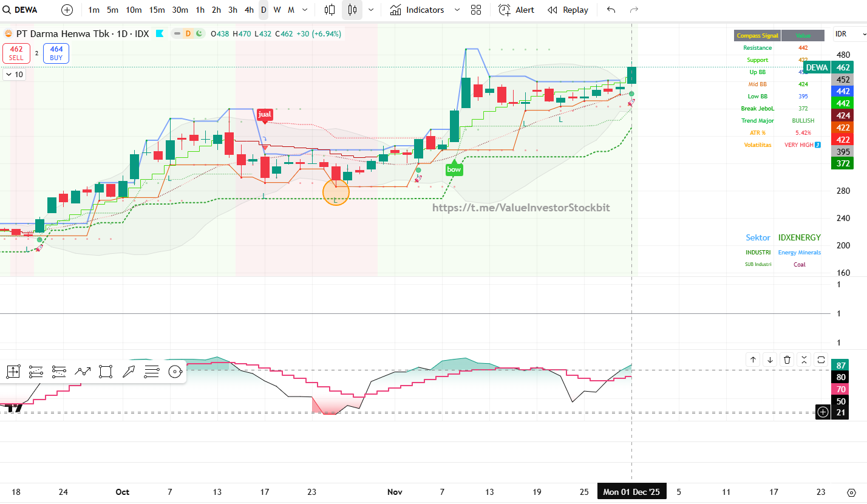This screenshot has height=504, width=867.
Task: Collapse the indicator legend showing 10
Action: click(14, 75)
